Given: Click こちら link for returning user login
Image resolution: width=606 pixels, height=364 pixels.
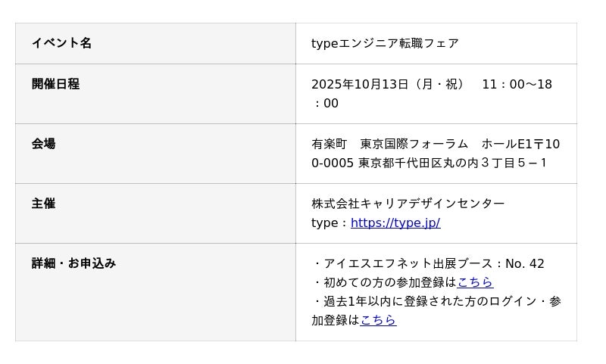Looking at the screenshot, I should coord(378,320).
